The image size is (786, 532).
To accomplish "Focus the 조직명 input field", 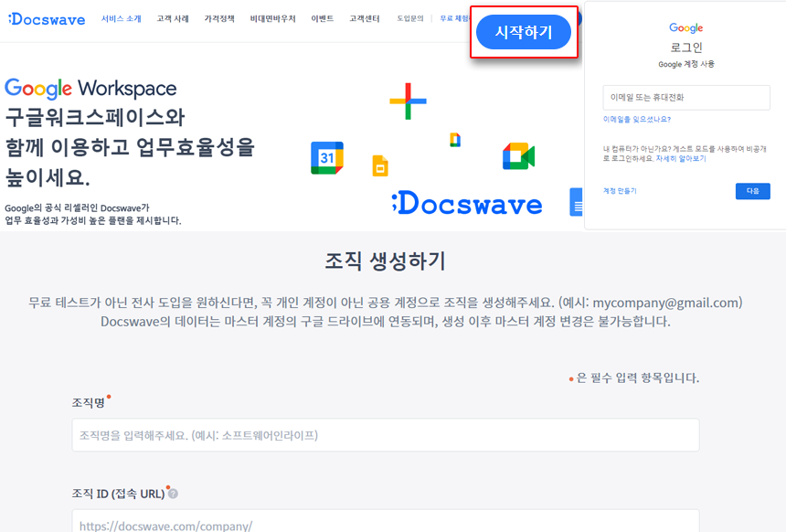I will point(386,435).
